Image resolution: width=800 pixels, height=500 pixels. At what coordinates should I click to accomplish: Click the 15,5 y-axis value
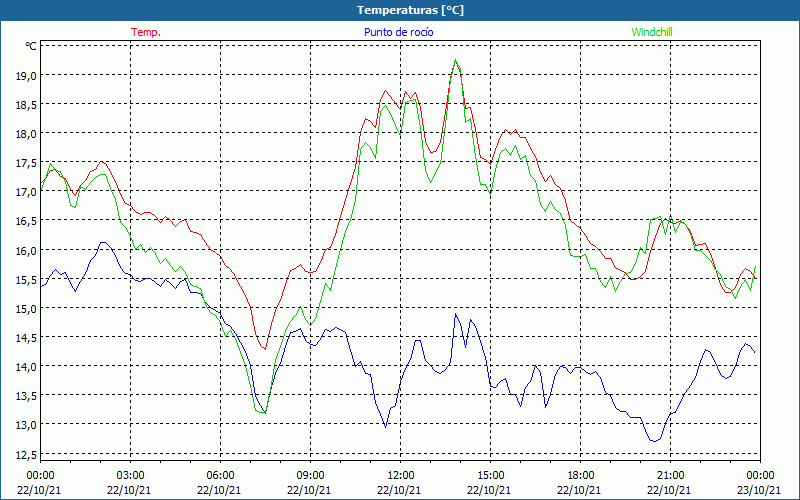pyautogui.click(x=27, y=279)
